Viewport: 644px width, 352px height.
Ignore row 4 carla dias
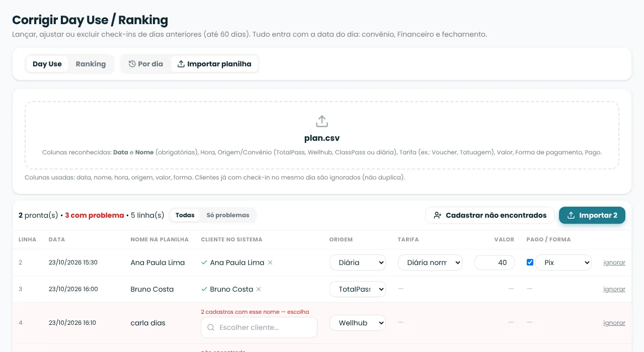tap(614, 323)
